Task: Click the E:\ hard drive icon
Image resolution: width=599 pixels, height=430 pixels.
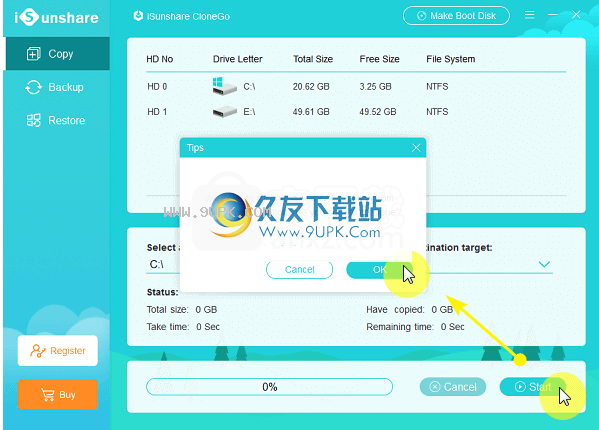Action: [x=225, y=112]
